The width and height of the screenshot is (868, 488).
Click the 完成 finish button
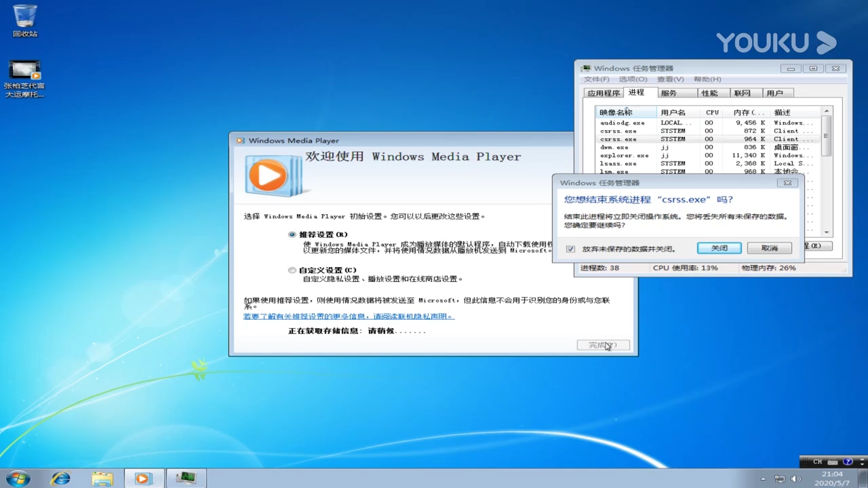(603, 345)
